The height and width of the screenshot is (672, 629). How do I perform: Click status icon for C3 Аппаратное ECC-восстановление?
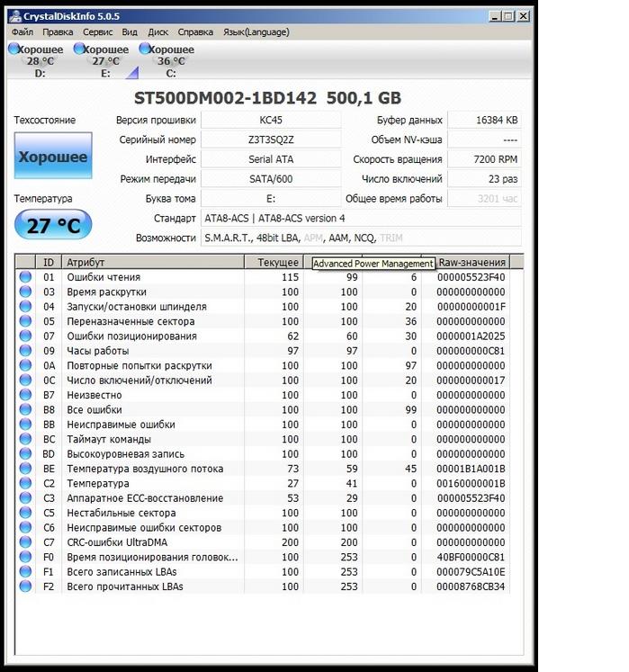point(25,498)
